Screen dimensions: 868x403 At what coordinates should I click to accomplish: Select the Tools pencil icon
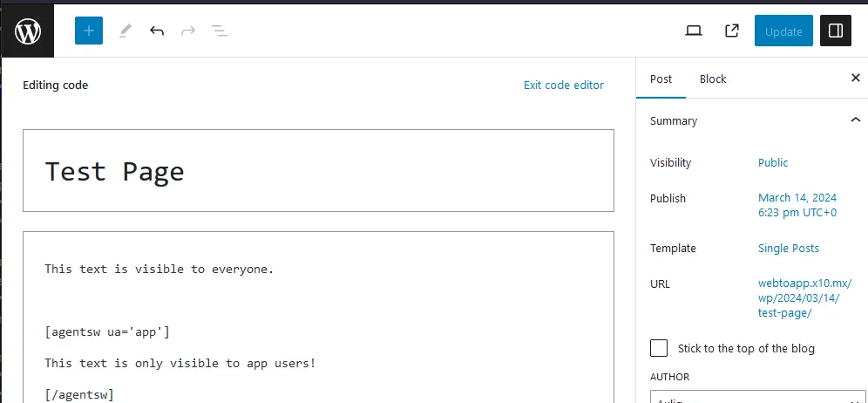click(125, 31)
